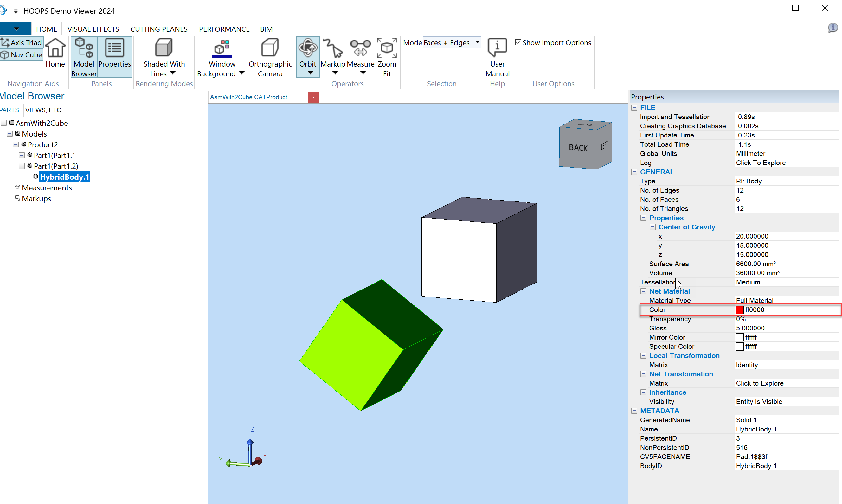The width and height of the screenshot is (842, 504).
Task: Close the AsmWith2Cube.CATProduct document tab
Action: click(x=313, y=97)
